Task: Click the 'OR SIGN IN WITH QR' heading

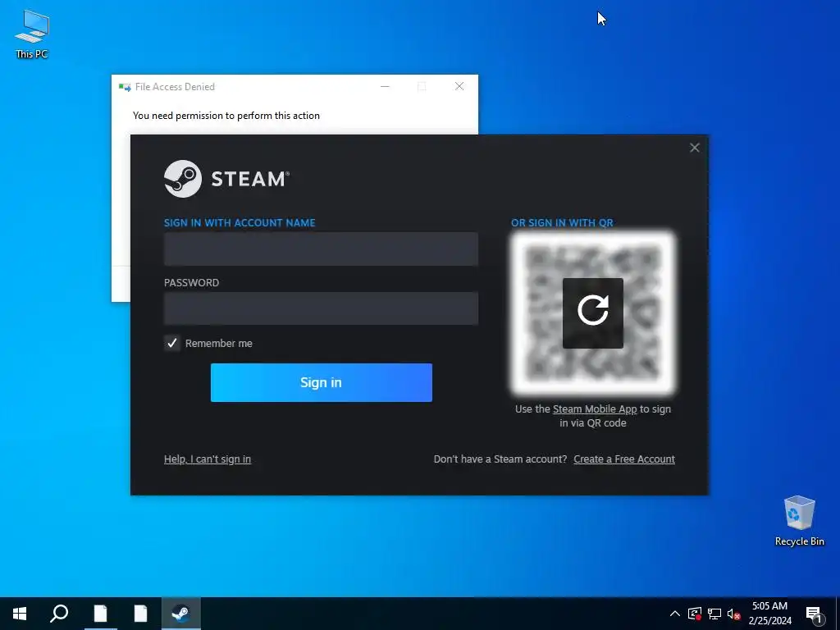Action: (x=562, y=223)
